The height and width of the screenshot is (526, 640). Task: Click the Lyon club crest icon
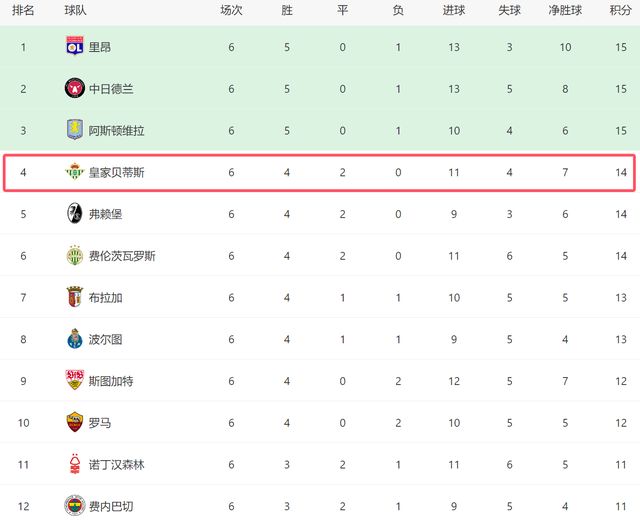(74, 46)
